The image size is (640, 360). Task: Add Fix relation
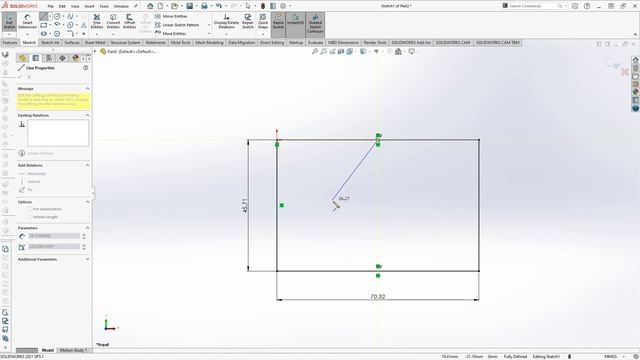(26, 190)
